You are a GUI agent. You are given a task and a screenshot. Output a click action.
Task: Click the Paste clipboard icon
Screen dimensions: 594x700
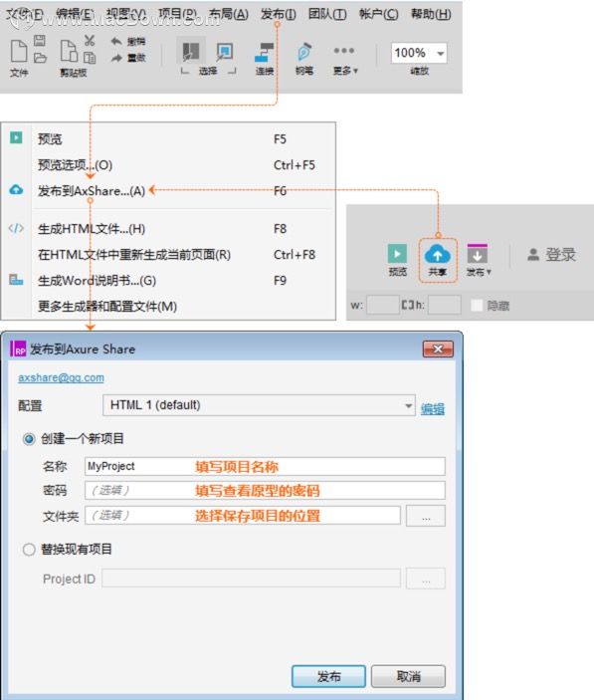point(69,51)
